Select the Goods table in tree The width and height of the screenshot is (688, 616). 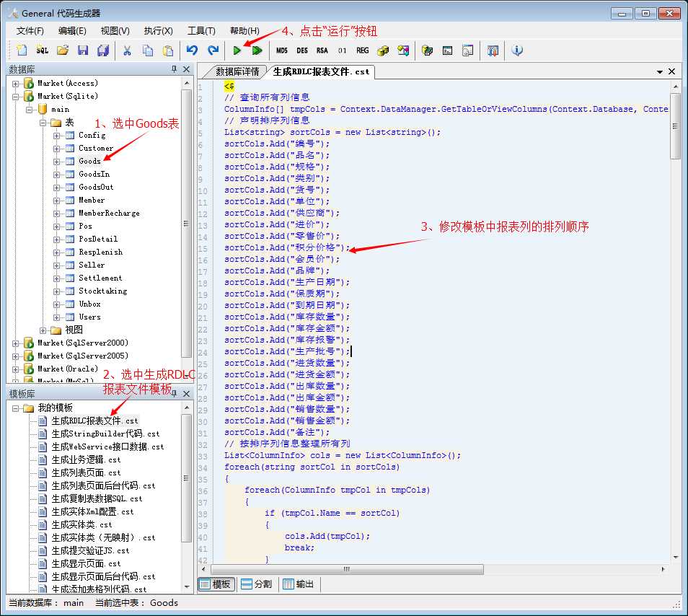(89, 161)
